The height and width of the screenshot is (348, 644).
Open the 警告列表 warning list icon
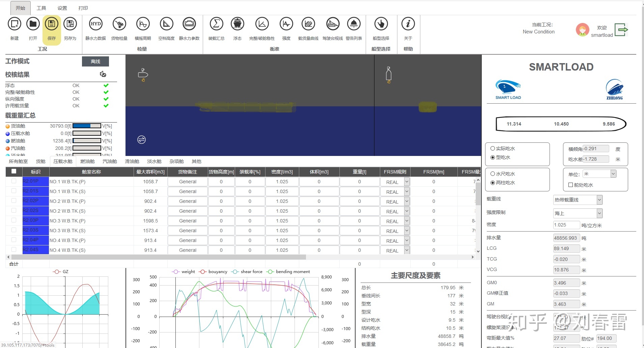click(x=354, y=24)
